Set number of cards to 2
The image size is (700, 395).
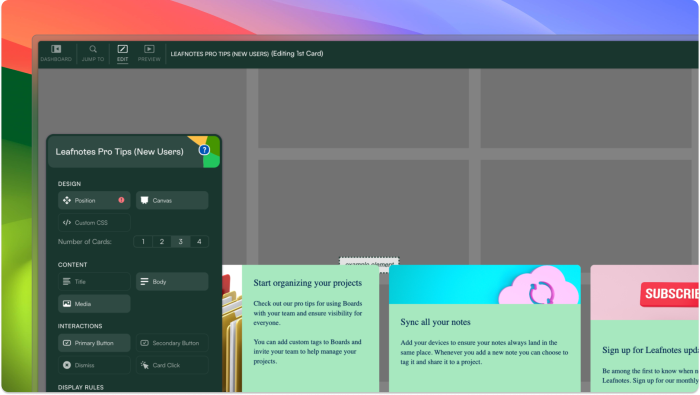pyautogui.click(x=162, y=241)
